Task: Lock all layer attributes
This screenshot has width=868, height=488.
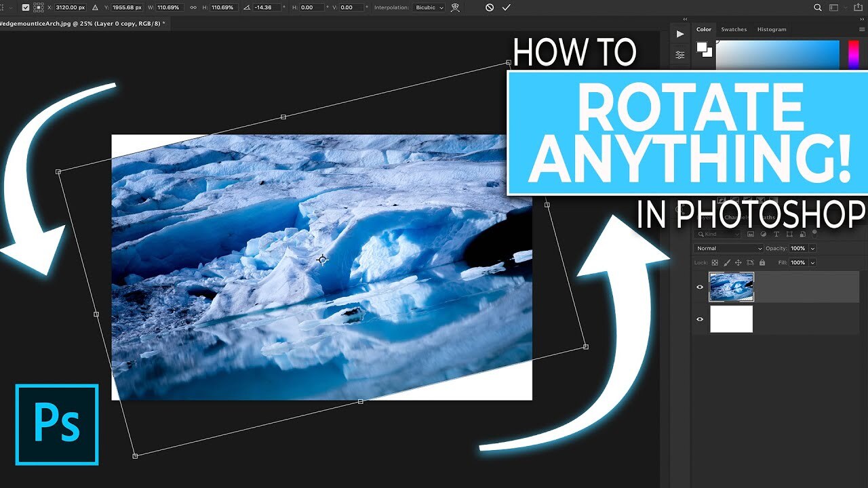Action: 762,262
